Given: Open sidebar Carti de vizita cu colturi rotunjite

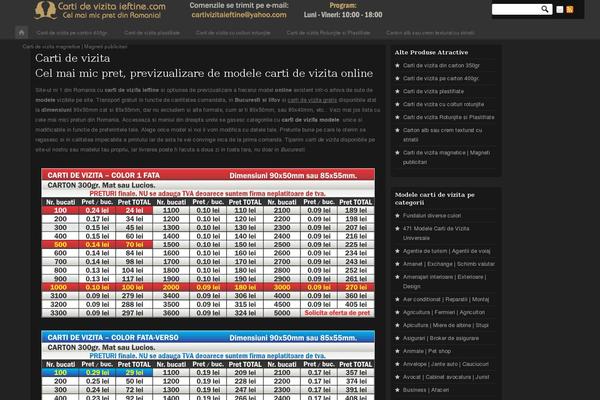Looking at the screenshot, I should (443, 104).
